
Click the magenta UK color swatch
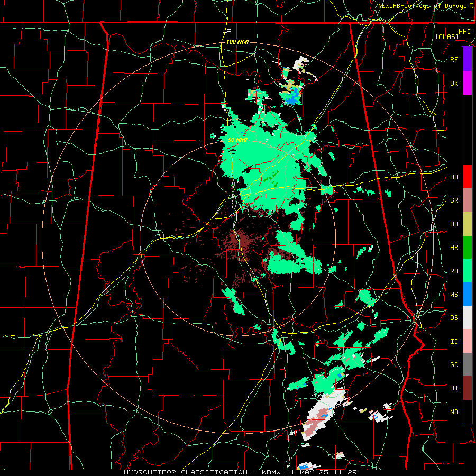point(467,83)
